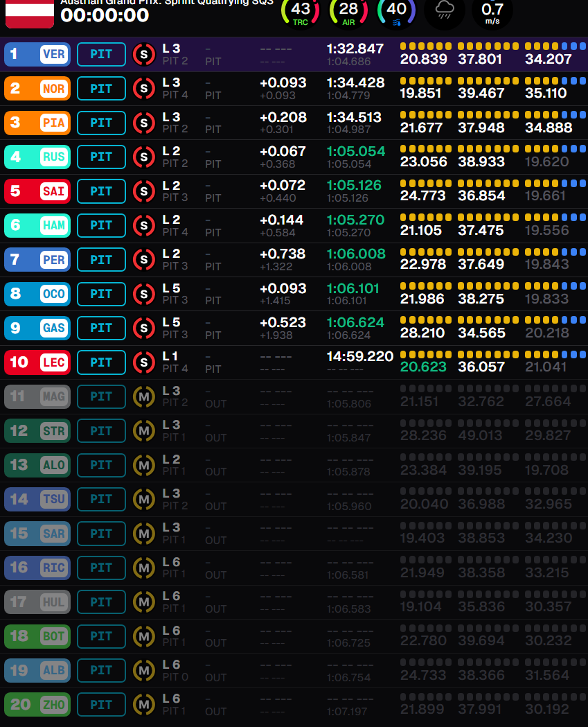The height and width of the screenshot is (727, 588).
Task: Click GAS's sector one time 28.210
Action: click(x=422, y=333)
